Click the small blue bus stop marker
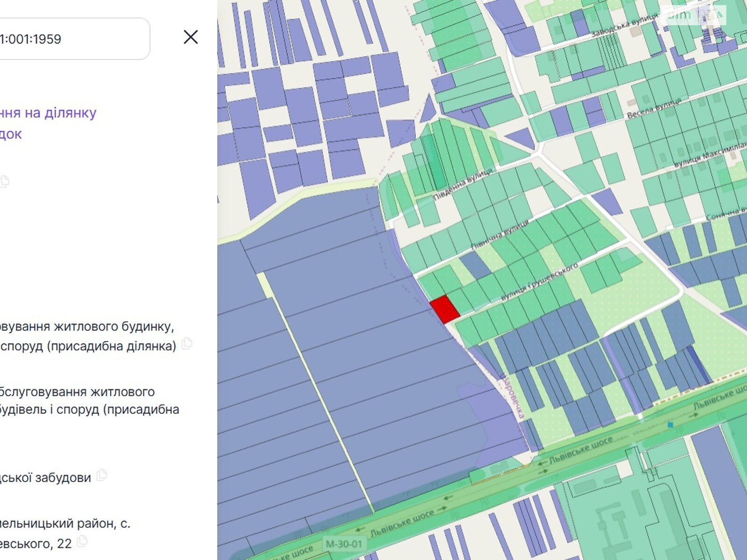Screen dimensions: 747x560 pos(670,425)
